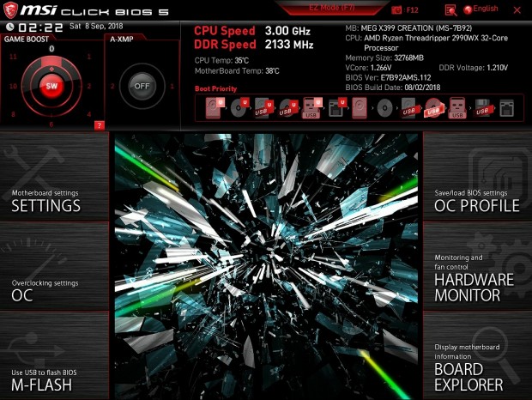Click the MSI dragon shield logo
Image resolution: width=532 pixels, height=400 pixels.
coord(10,9)
